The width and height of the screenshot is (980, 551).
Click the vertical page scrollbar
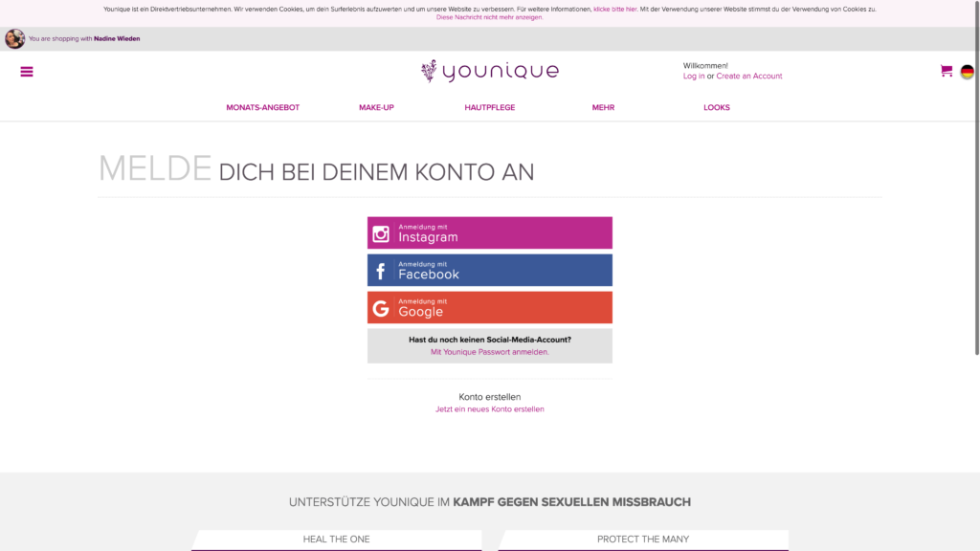coord(977,178)
